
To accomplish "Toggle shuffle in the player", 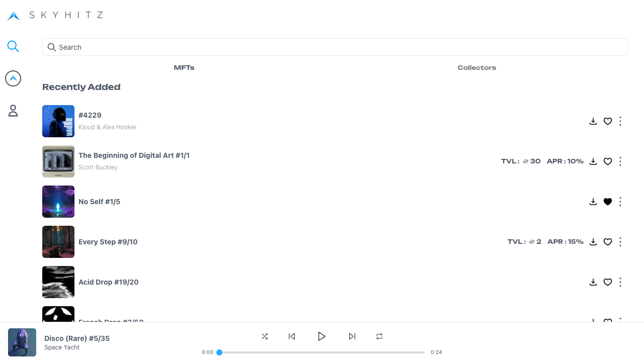I will [265, 336].
